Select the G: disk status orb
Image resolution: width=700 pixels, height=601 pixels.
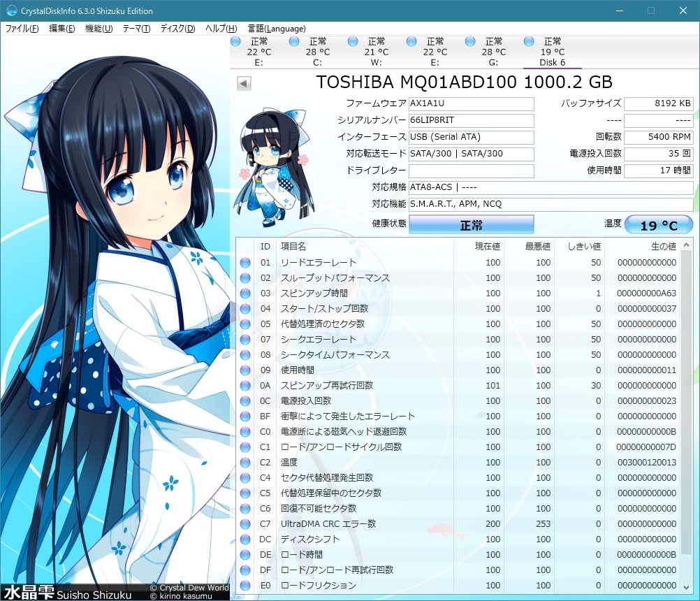tap(470, 41)
